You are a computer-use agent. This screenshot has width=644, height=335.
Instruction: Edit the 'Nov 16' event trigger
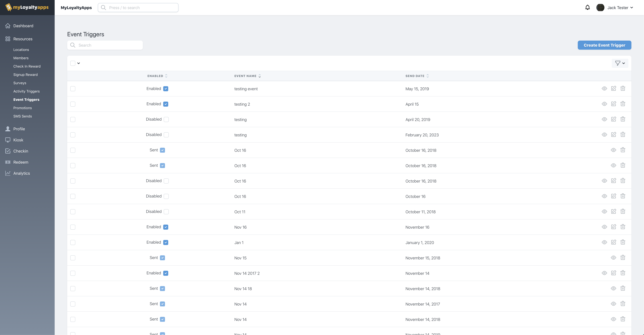614,227
